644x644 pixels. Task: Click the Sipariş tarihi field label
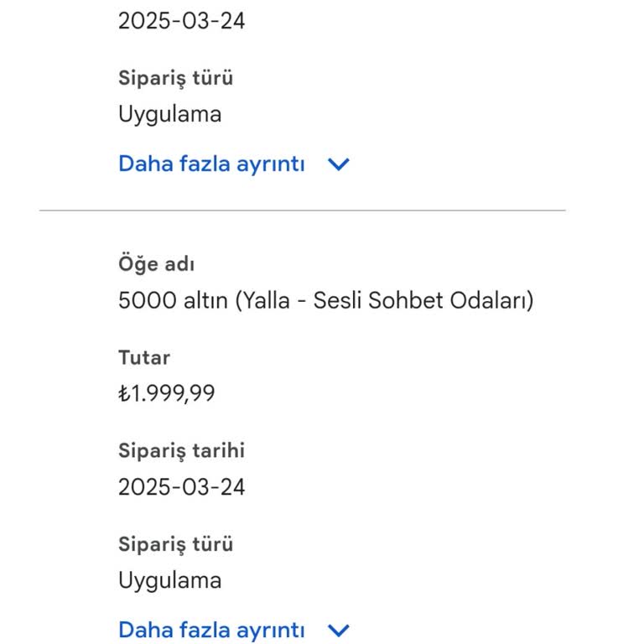(x=181, y=450)
